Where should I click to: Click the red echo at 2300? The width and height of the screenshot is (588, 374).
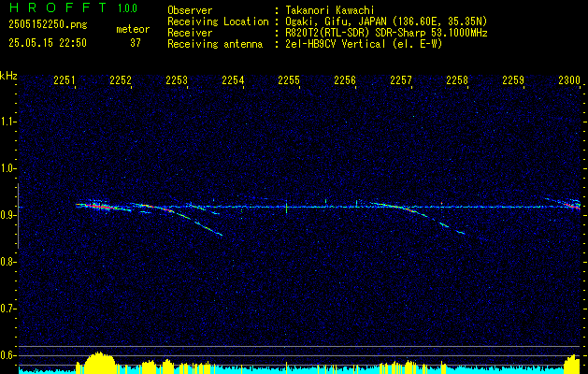[574, 206]
